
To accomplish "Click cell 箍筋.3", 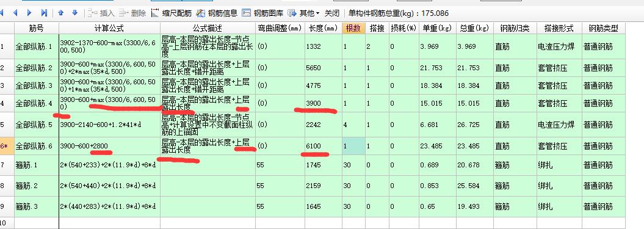I will click(x=37, y=207).
